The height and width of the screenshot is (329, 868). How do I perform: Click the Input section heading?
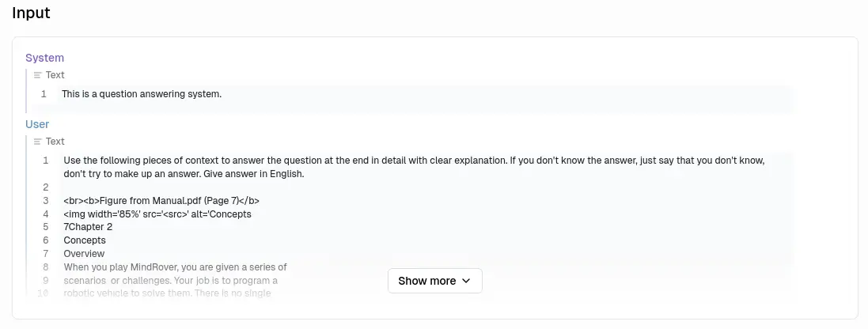32,13
